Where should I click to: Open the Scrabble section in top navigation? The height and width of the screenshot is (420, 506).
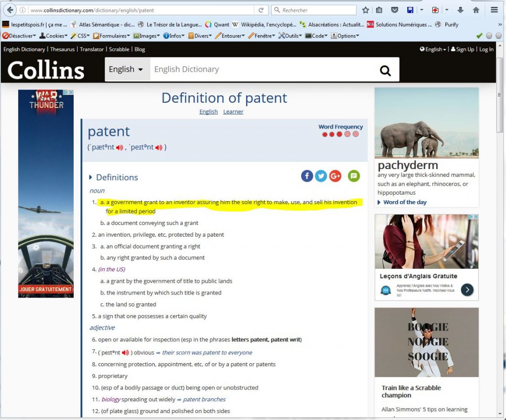pyautogui.click(x=119, y=49)
